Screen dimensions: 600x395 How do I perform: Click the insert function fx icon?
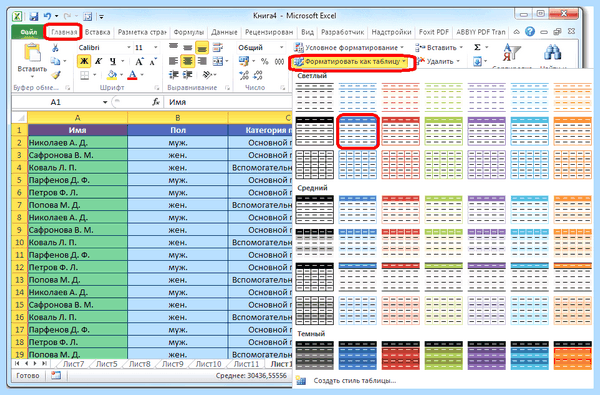(156, 102)
